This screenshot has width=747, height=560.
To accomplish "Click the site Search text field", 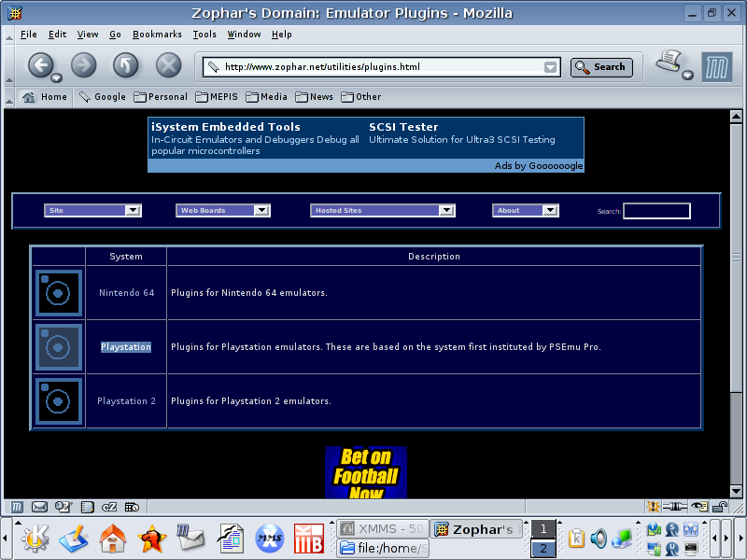I will tap(656, 211).
